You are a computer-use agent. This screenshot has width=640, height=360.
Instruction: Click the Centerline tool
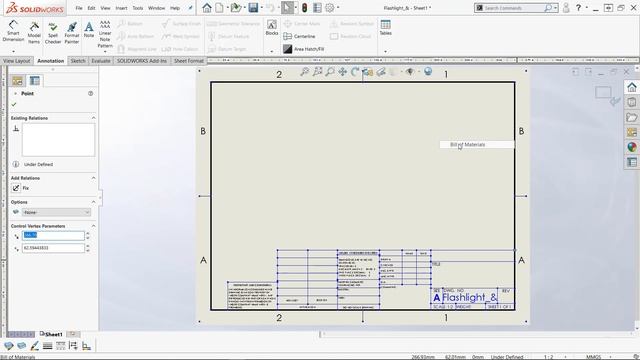pos(299,36)
